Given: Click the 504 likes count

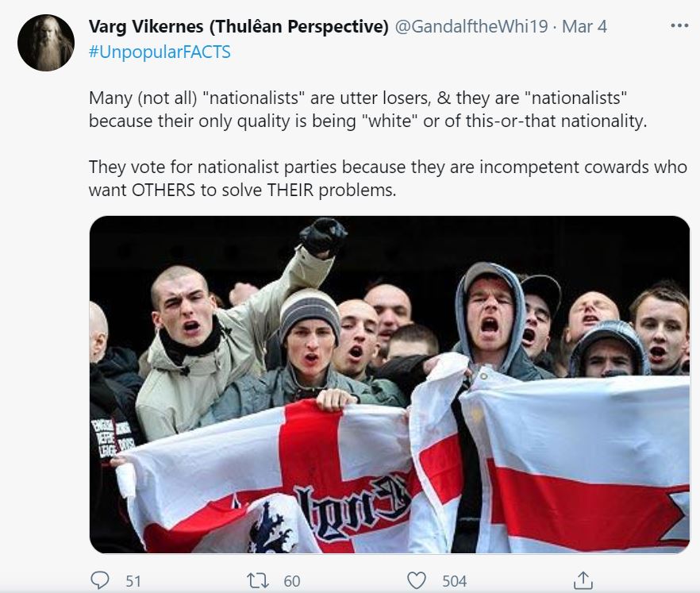Looking at the screenshot, I should coord(455,581).
